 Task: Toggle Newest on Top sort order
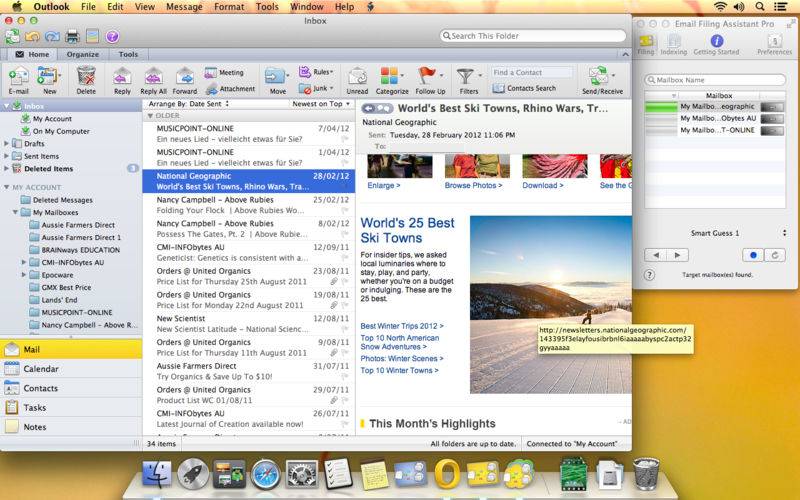point(321,104)
